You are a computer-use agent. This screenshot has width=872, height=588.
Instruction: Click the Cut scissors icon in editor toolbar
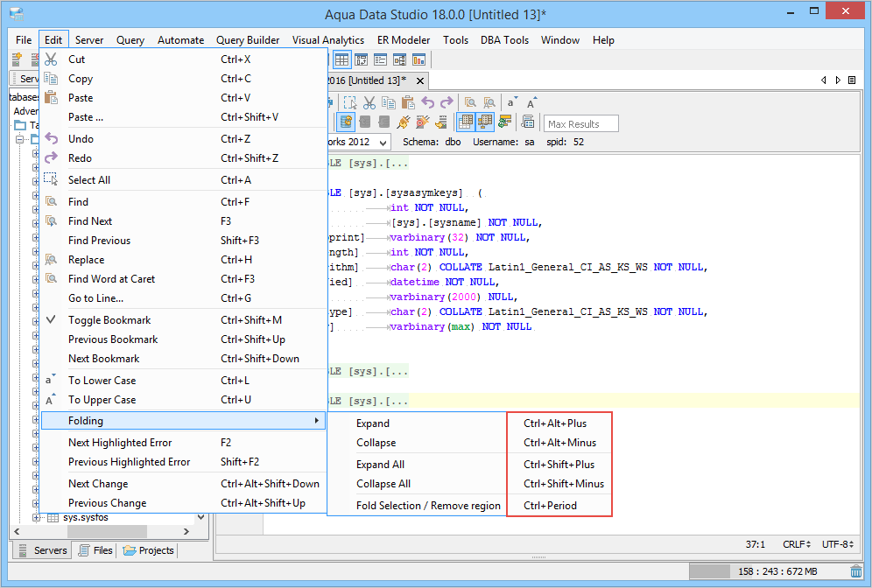[369, 102]
